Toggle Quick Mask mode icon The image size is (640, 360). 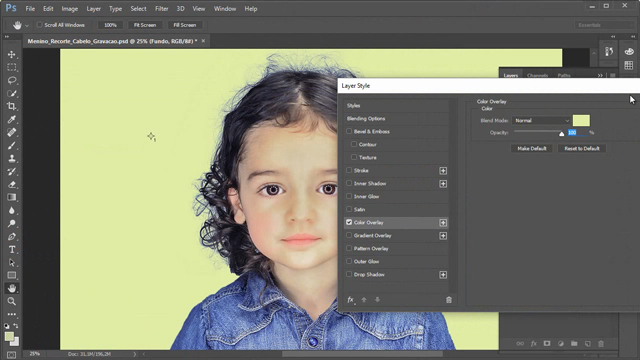tap(11, 355)
